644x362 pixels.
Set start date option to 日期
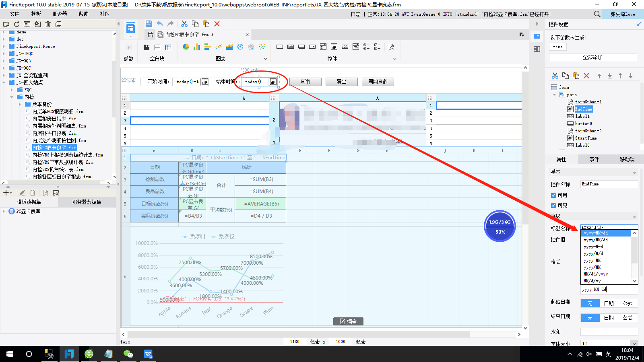click(609, 303)
